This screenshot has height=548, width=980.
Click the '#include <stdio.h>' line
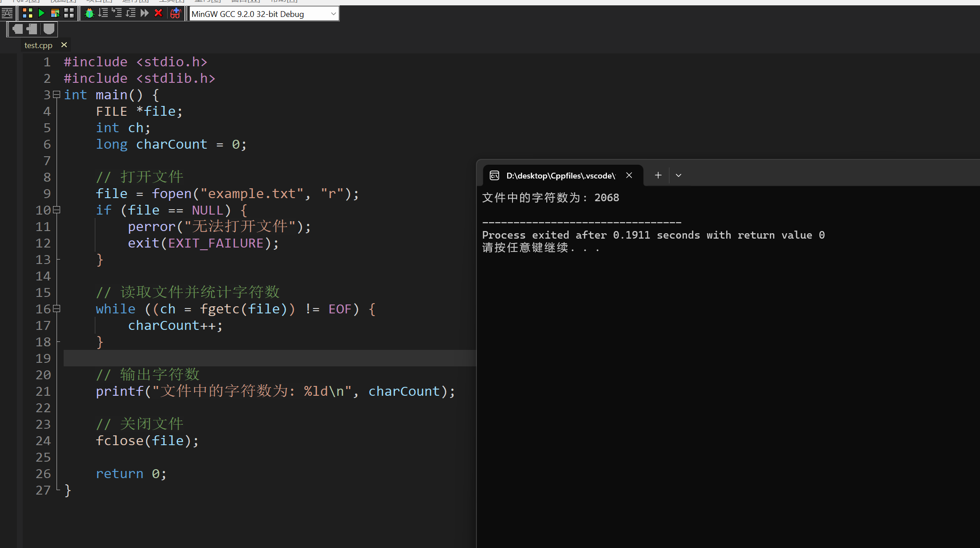(x=135, y=62)
